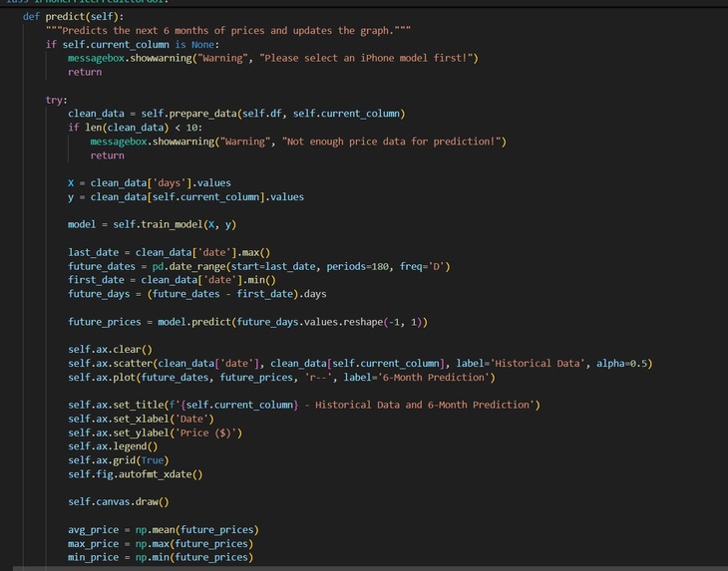Click the 'alpha=0.5' argument

(x=621, y=363)
